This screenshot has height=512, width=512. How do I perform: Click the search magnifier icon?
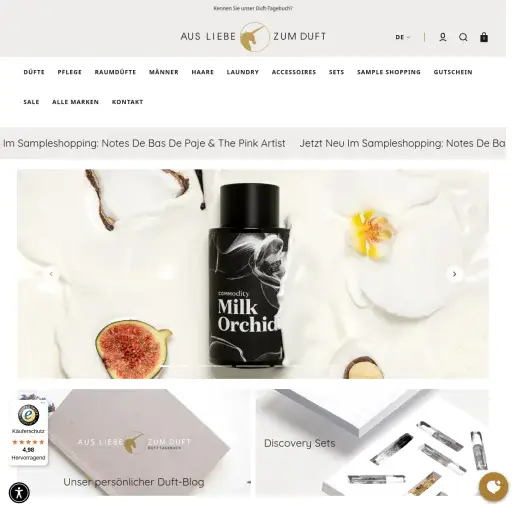(x=463, y=37)
